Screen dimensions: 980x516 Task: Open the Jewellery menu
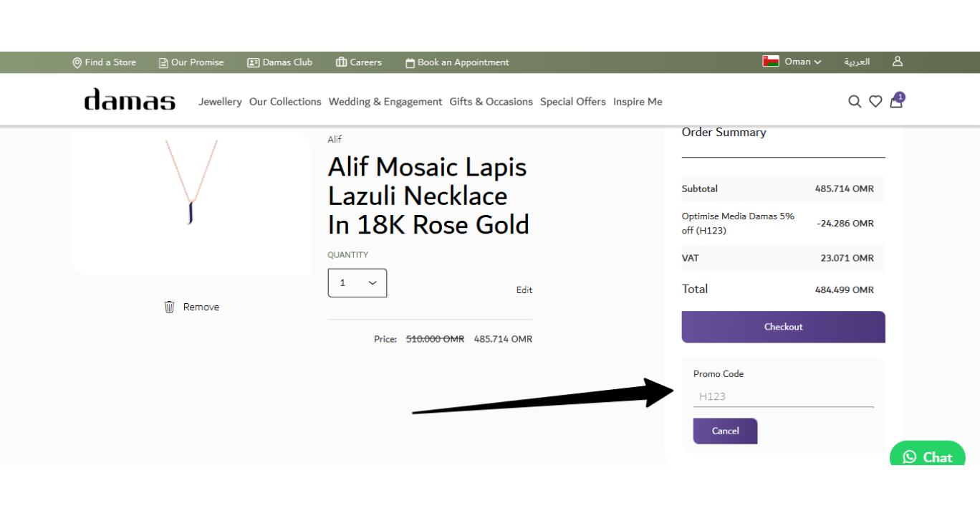pyautogui.click(x=220, y=102)
